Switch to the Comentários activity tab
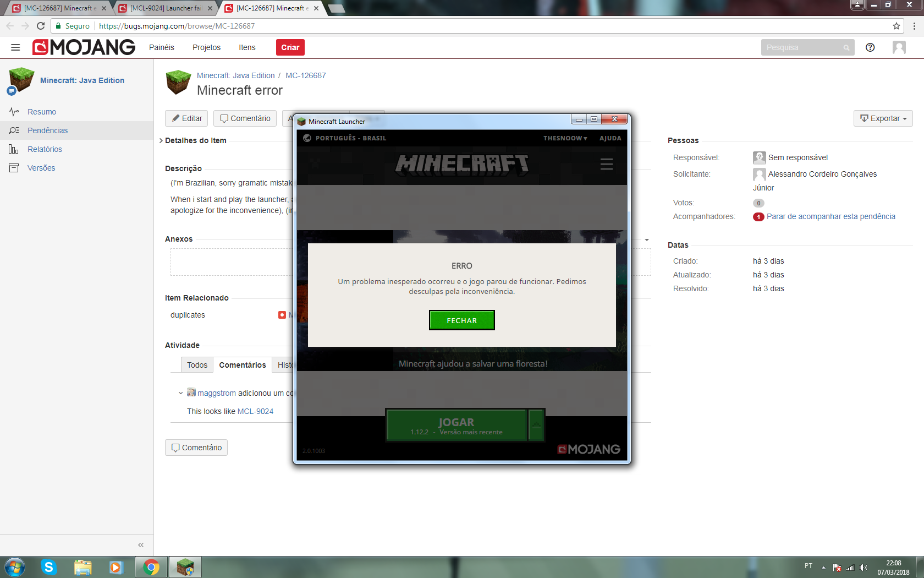Screen dimensions: 924x578 coord(243,365)
